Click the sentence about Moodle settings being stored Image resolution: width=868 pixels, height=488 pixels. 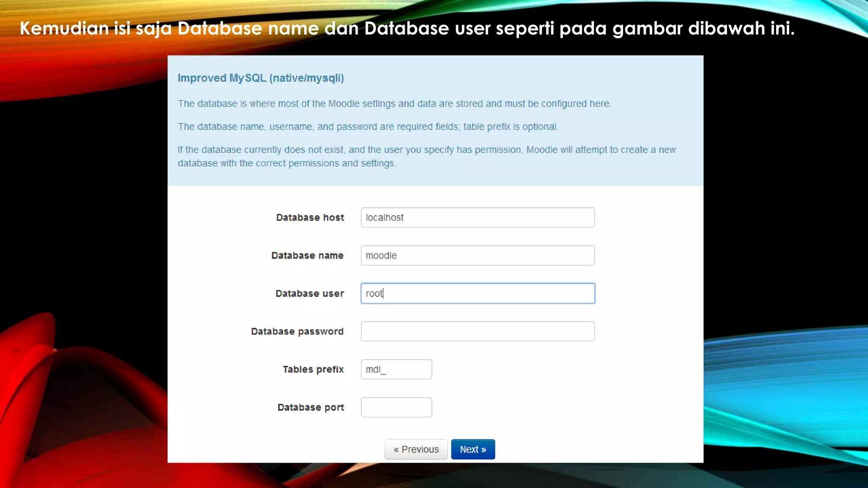point(394,104)
